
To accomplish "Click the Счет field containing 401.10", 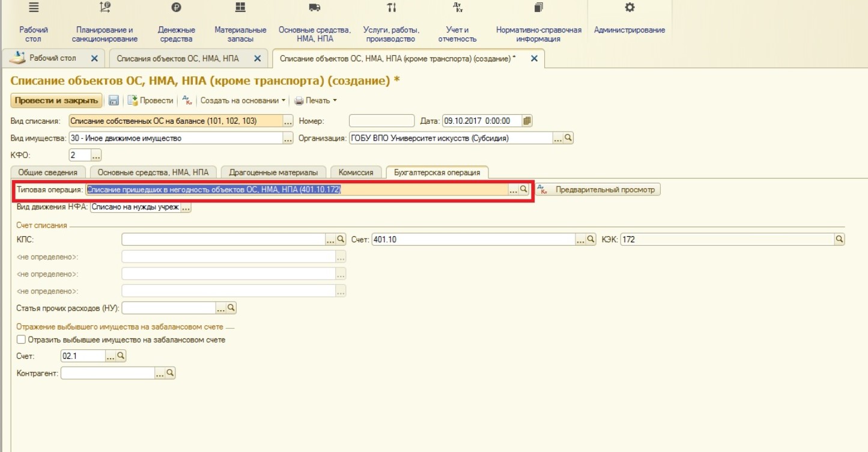I will (x=473, y=239).
